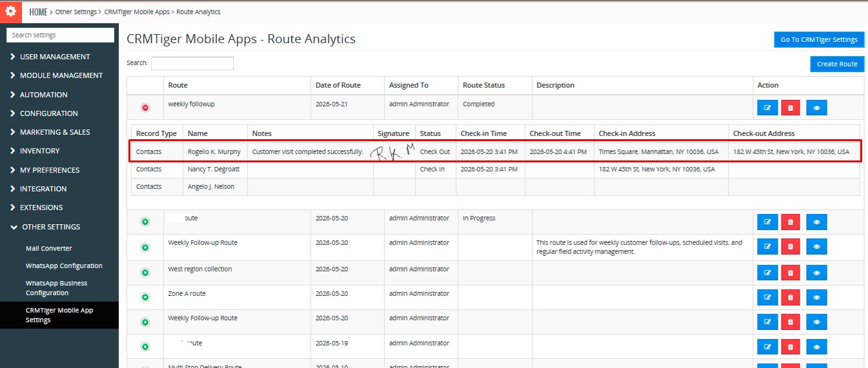View the first 2026-05-19 route
The image size is (868, 368).
pos(816,347)
